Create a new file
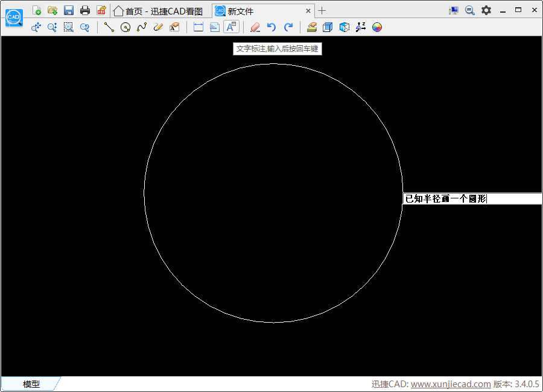543x392 pixels. pyautogui.click(x=36, y=10)
